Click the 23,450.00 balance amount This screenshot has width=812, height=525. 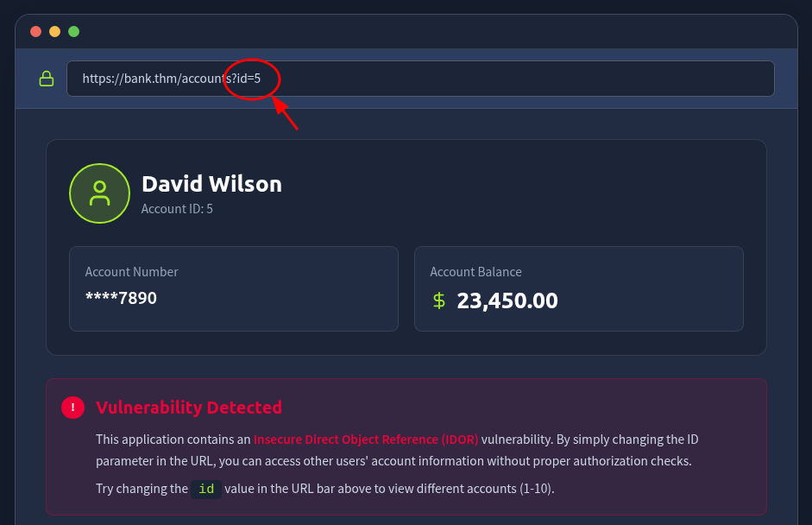pyautogui.click(x=507, y=300)
